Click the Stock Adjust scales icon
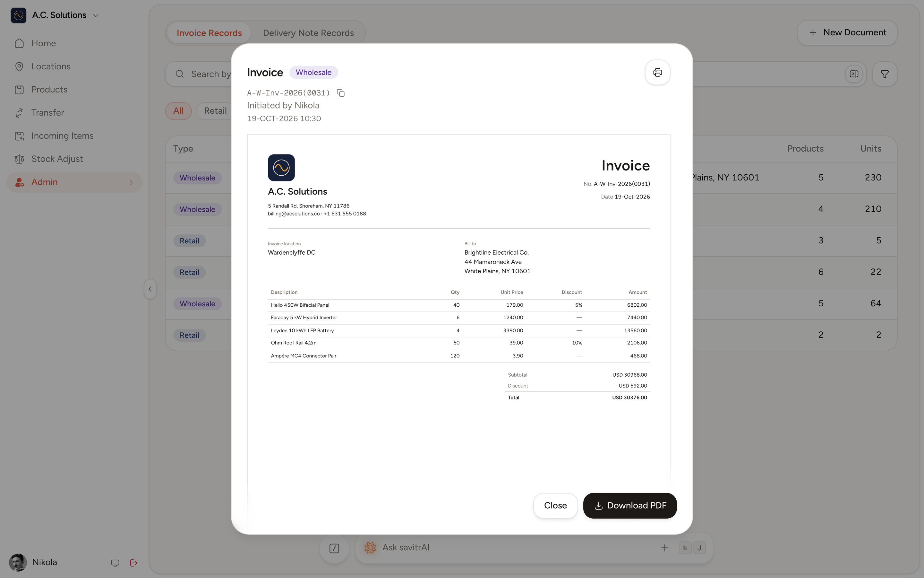Screen dimensions: 924x578 [19, 159]
